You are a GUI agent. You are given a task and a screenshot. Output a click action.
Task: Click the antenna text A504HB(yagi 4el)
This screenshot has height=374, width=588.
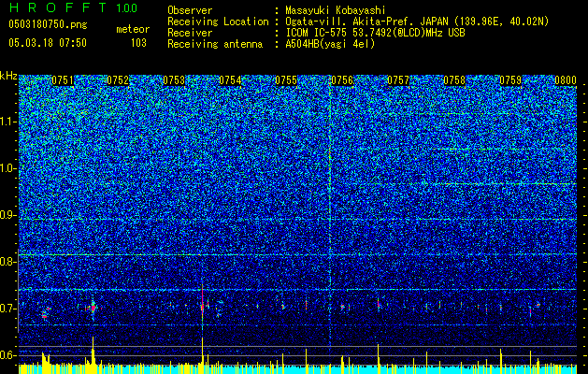330,44
